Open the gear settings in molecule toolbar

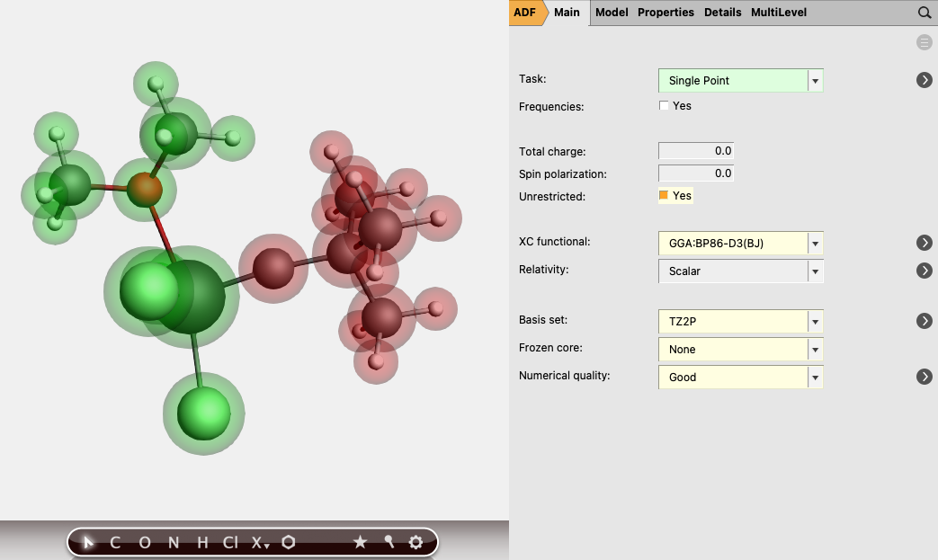coord(415,542)
